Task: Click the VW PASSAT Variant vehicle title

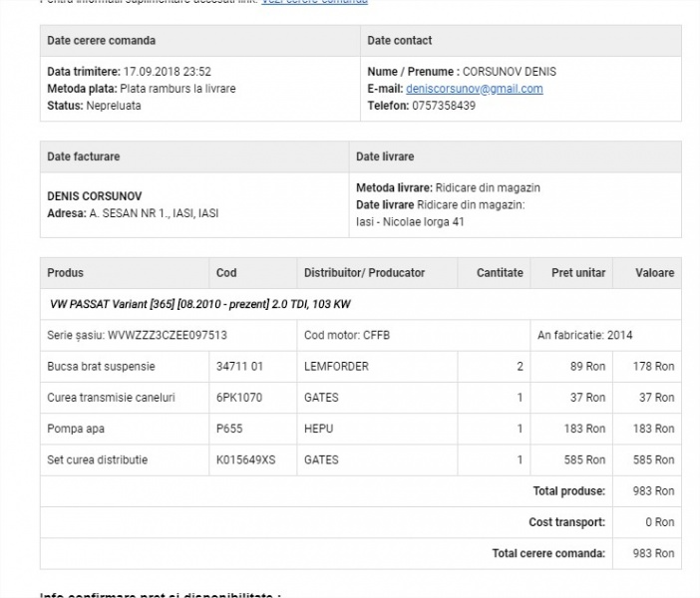Action: [199, 304]
